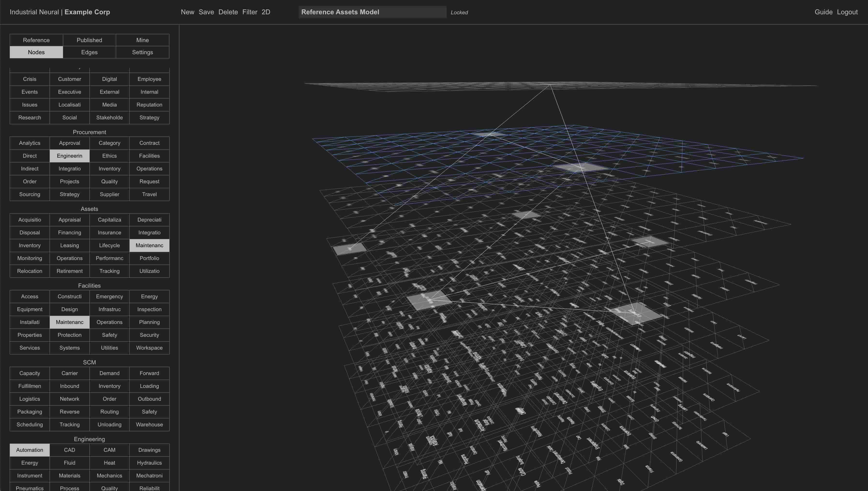Select the Warehouse node
The height and width of the screenshot is (491, 868).
[x=149, y=425]
